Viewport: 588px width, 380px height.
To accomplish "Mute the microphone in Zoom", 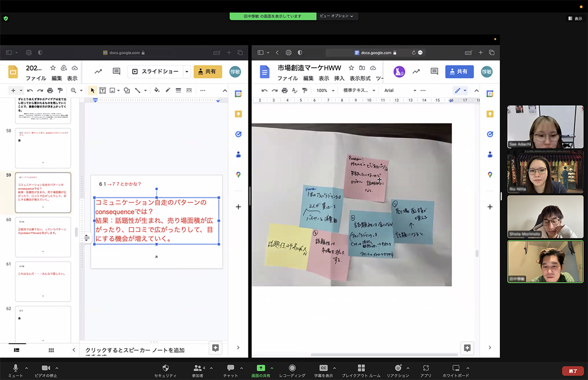I will pyautogui.click(x=15, y=368).
